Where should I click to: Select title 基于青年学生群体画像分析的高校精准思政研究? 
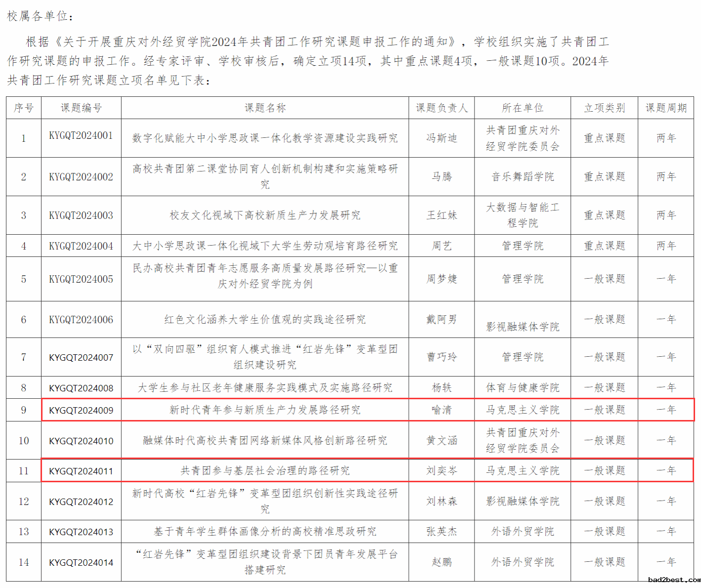click(x=265, y=532)
